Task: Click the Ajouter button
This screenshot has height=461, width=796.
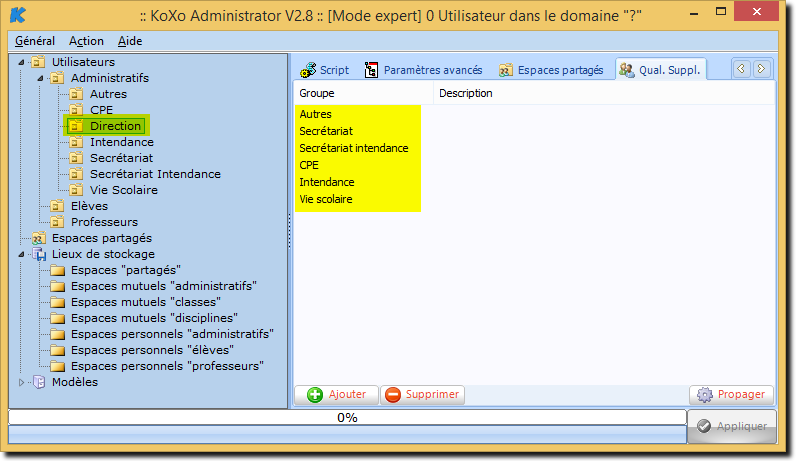Action: (336, 394)
